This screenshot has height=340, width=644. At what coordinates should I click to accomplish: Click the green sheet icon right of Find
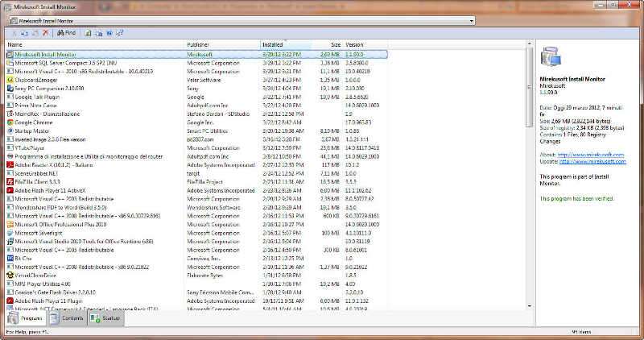point(88,33)
